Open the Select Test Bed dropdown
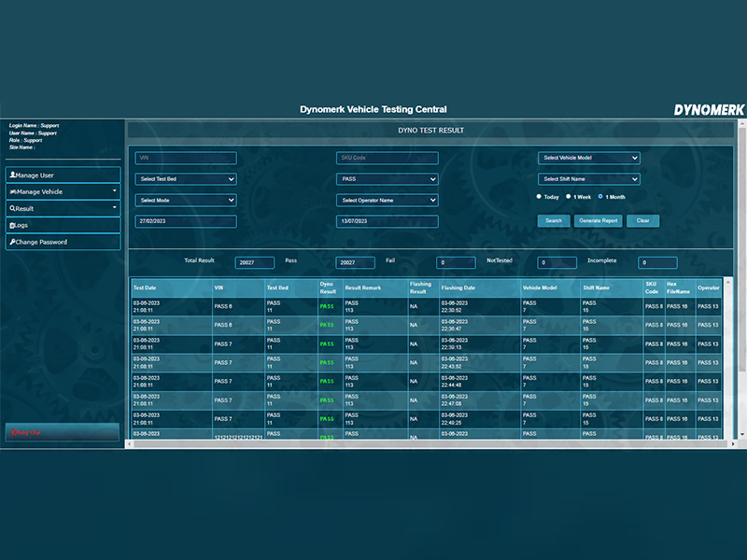This screenshot has width=747, height=560. pyautogui.click(x=186, y=179)
